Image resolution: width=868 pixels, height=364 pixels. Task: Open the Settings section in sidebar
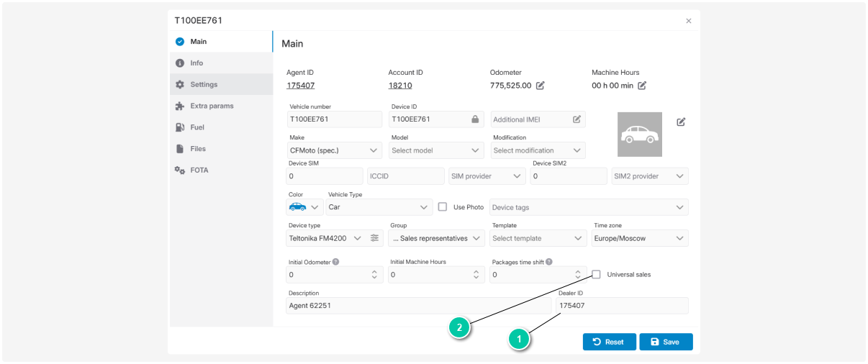tap(204, 84)
